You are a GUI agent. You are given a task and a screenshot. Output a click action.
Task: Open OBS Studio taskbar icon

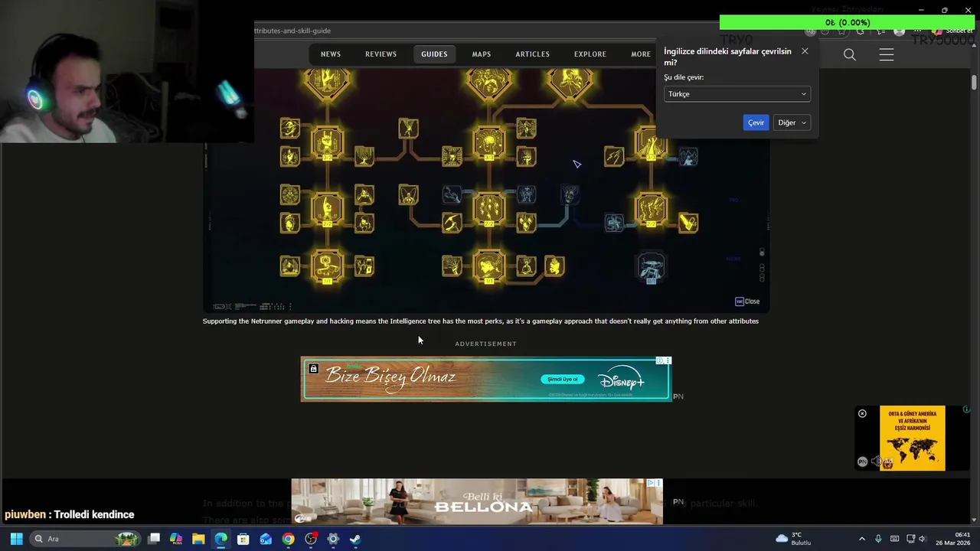click(x=311, y=539)
